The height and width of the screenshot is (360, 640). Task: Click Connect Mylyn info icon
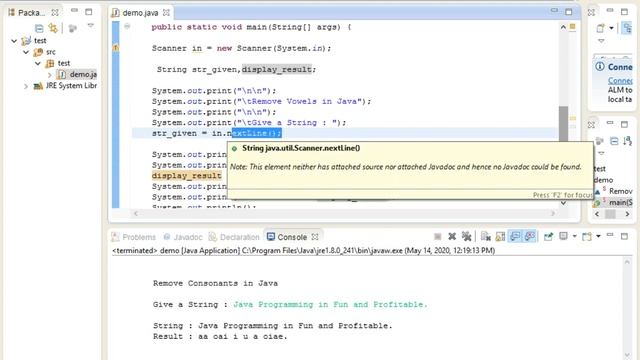pyautogui.click(x=600, y=66)
